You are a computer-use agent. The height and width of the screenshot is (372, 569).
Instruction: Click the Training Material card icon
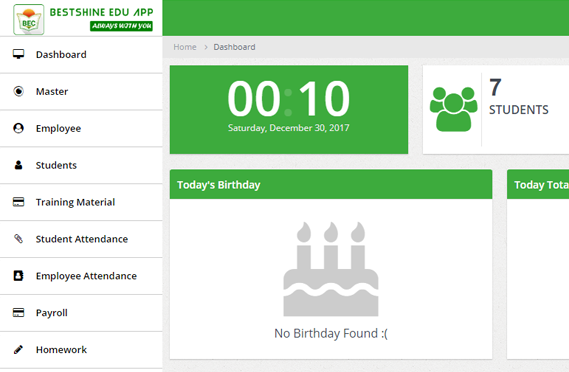point(19,202)
